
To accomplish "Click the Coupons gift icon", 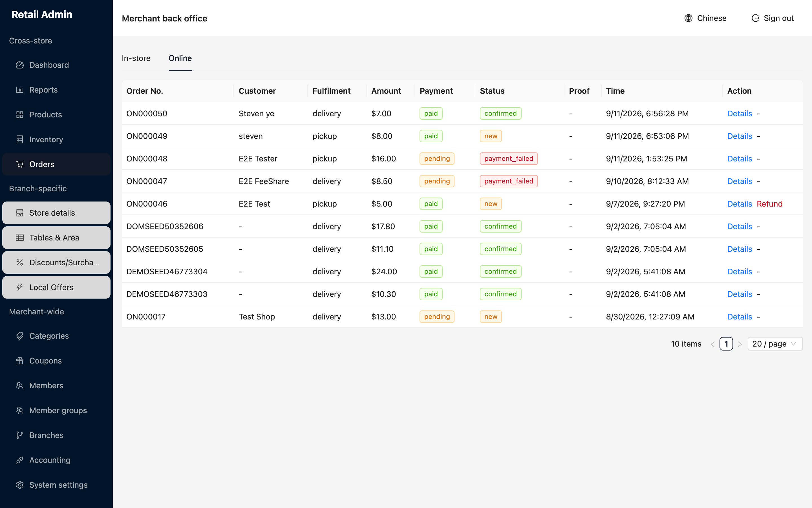I will [20, 360].
